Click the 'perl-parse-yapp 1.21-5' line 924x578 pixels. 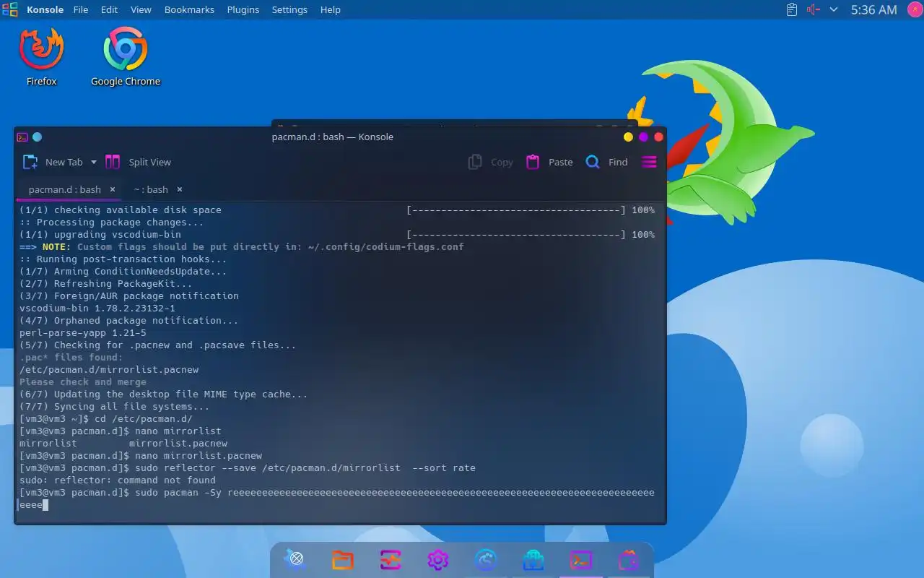pyautogui.click(x=83, y=332)
